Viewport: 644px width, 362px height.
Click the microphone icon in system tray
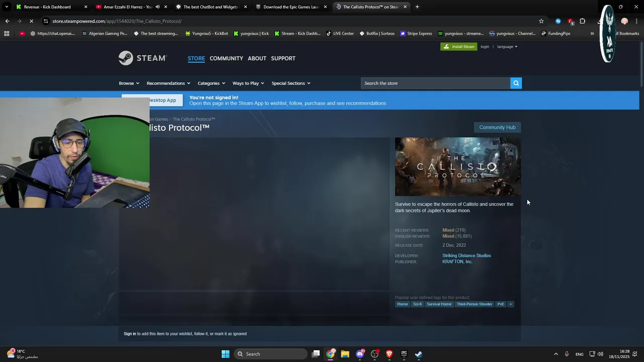[567, 354]
